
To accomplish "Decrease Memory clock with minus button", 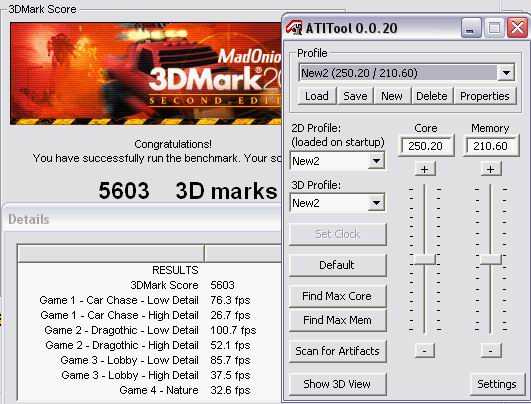I will pyautogui.click(x=490, y=350).
